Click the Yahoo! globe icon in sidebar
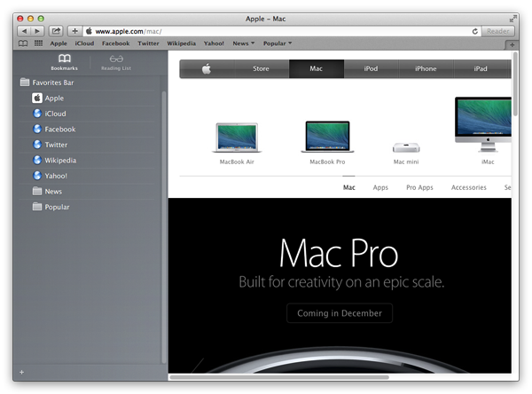 [37, 176]
